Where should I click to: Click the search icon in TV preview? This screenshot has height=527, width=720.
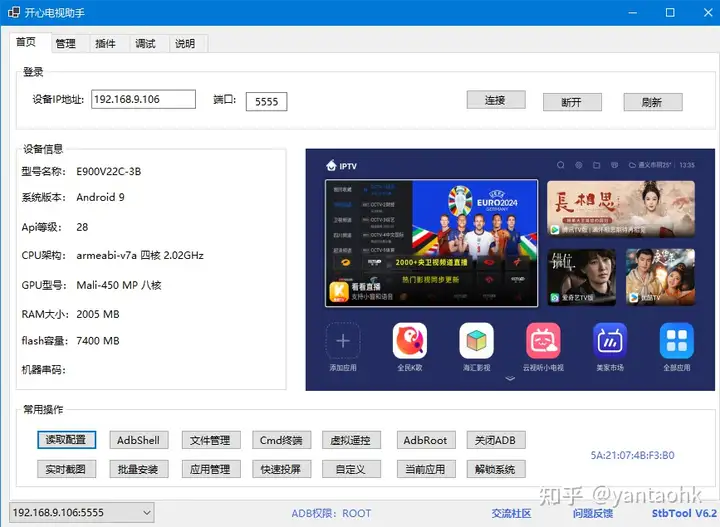click(x=561, y=165)
